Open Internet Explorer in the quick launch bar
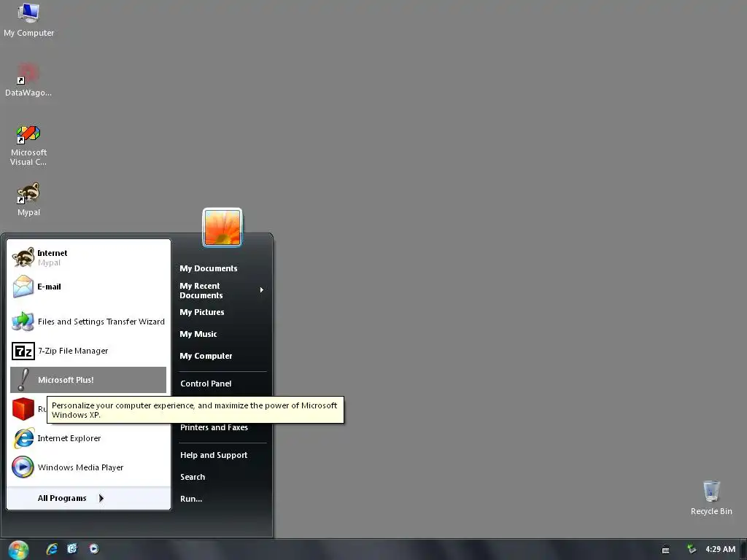747x560 pixels. coord(52,549)
